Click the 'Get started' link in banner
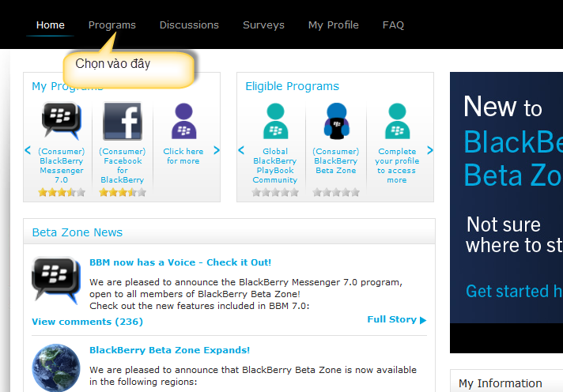 (514, 291)
